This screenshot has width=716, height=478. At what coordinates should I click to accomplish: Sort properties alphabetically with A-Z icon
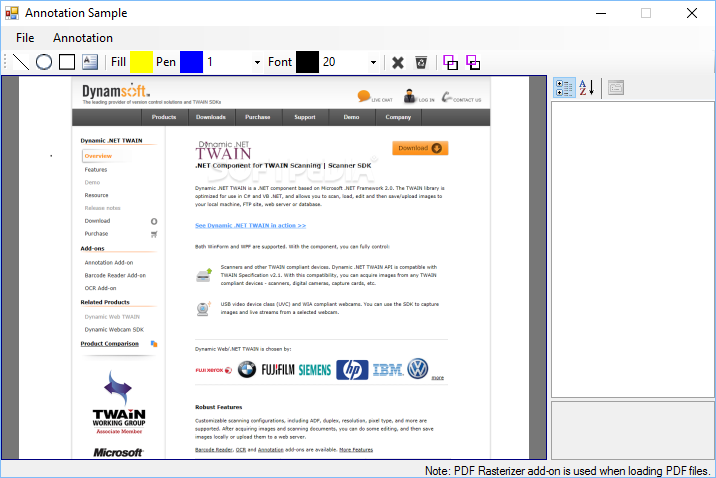tap(587, 88)
